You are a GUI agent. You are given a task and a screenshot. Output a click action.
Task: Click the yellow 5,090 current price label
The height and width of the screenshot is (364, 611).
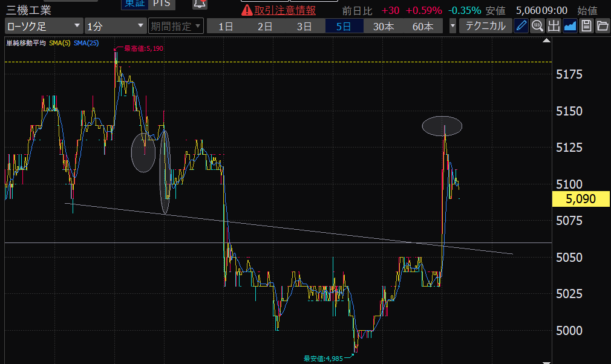pyautogui.click(x=581, y=198)
